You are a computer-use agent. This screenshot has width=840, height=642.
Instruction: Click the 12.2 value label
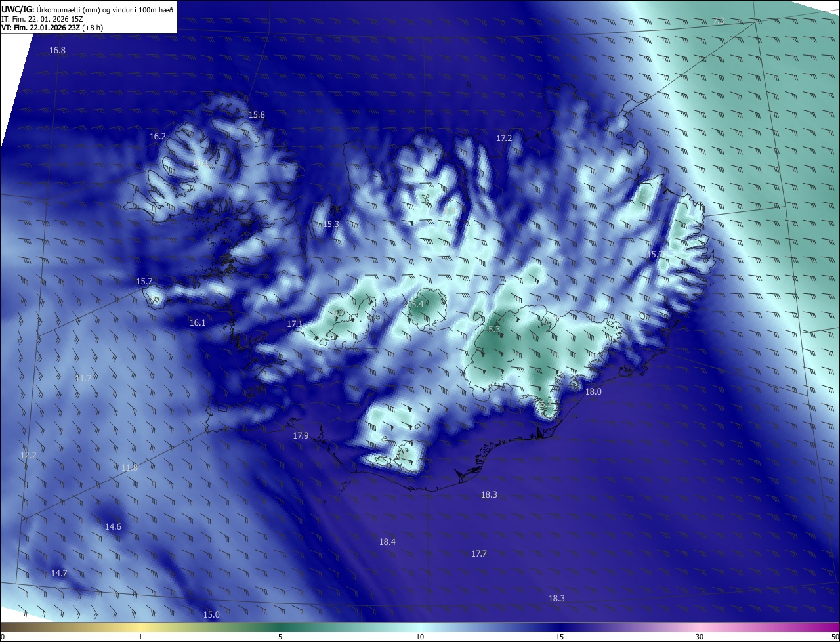(28, 456)
